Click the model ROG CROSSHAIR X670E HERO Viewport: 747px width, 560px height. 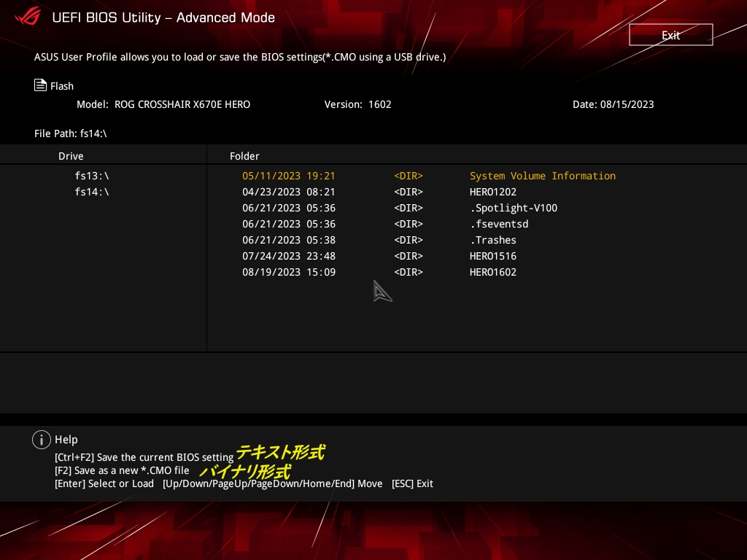tap(163, 104)
